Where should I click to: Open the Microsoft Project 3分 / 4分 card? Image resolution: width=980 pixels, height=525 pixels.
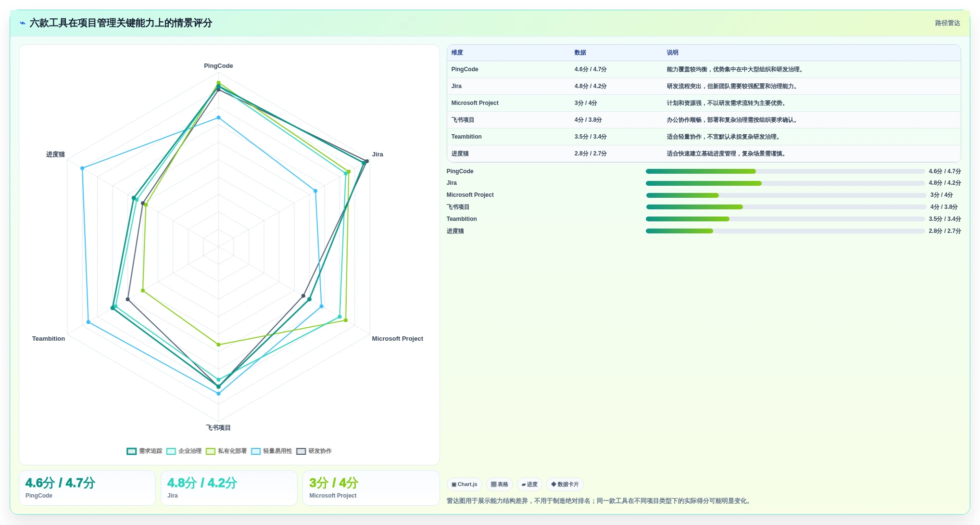(371, 488)
